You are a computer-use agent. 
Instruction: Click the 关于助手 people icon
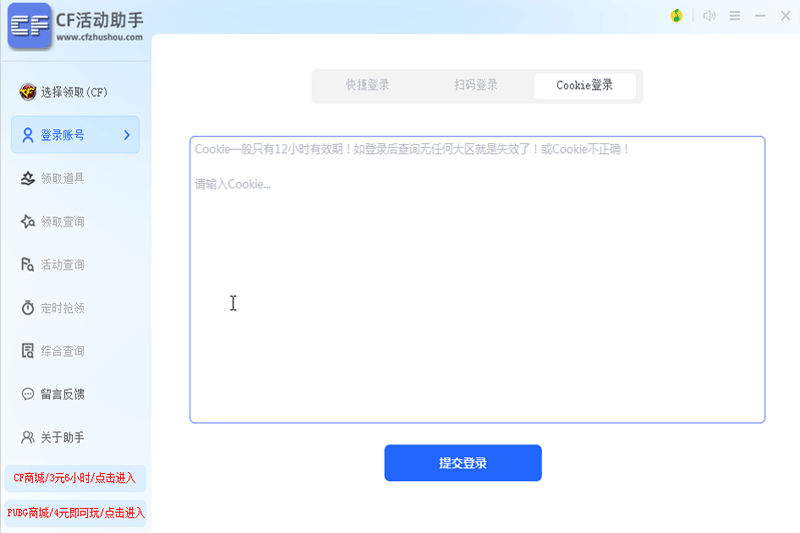(28, 437)
